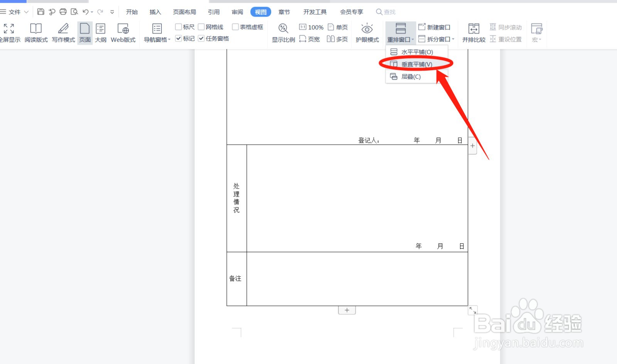Open the 文件 menu
Image resolution: width=617 pixels, height=364 pixels.
pyautogui.click(x=14, y=12)
